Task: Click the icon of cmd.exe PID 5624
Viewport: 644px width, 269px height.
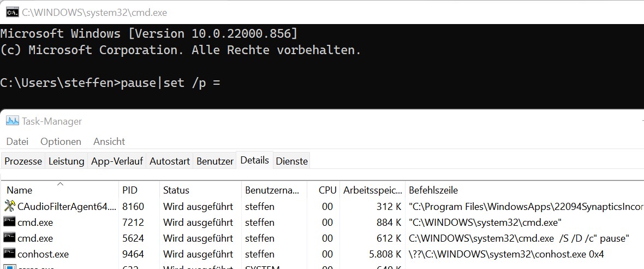Action: (x=9, y=238)
